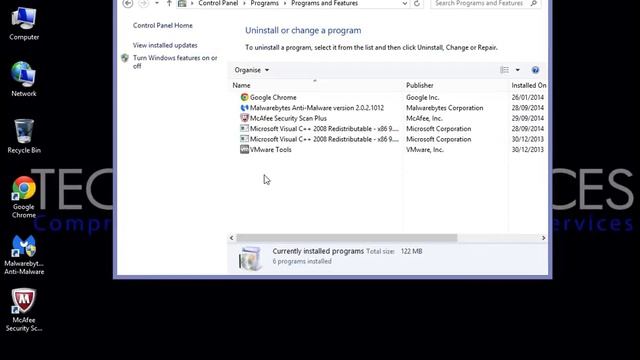Click the installed programs details pane icon
Viewport: 640px width, 360px height.
tap(250, 258)
